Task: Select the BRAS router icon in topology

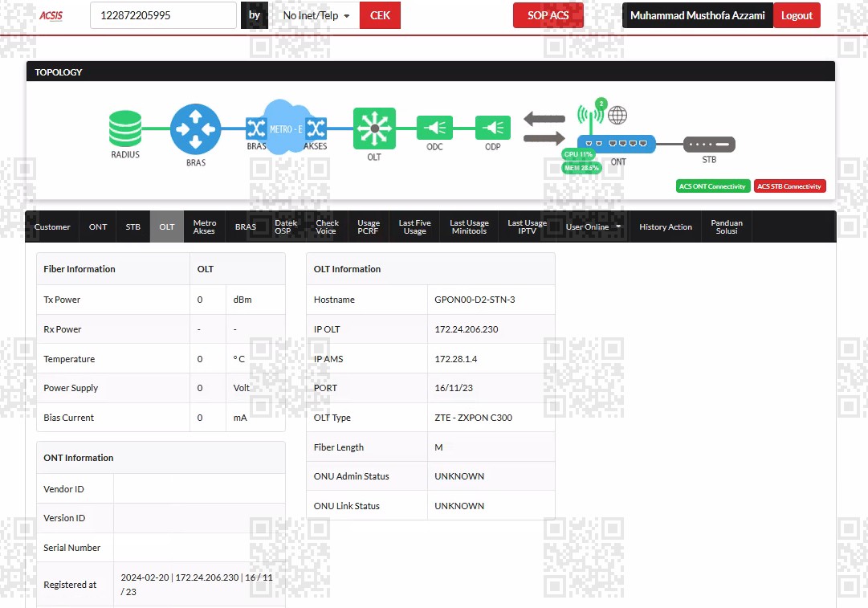Action: [195, 129]
